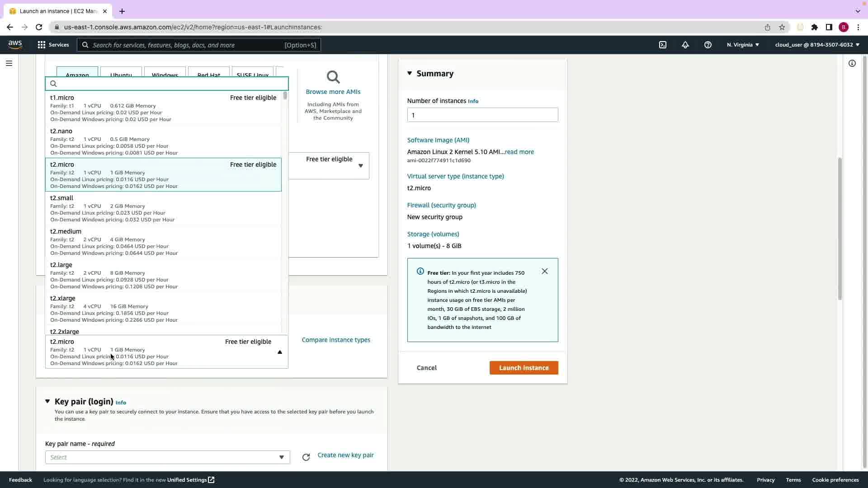Viewport: 868px width, 488px height.
Task: Click the Launch instance button
Action: (524, 368)
